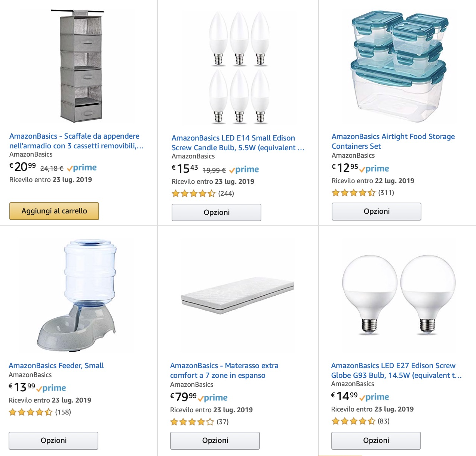Click the mattress product image
Viewport: 476px width, 456px height.
click(x=238, y=295)
